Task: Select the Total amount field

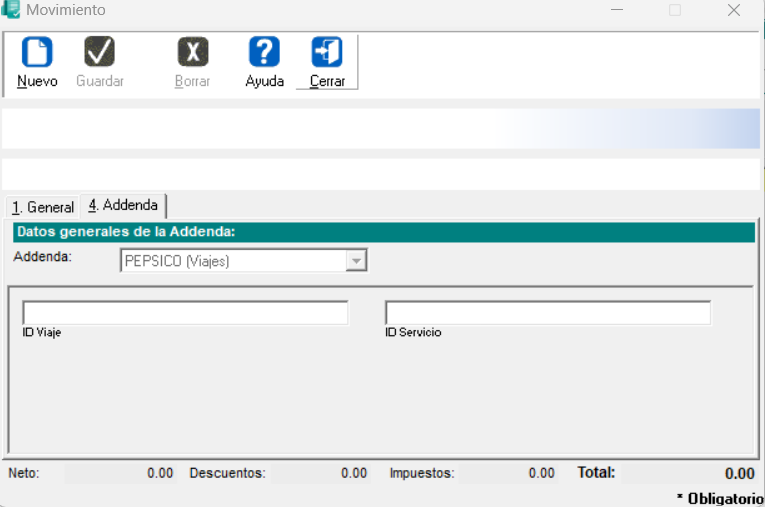Action: (690, 473)
